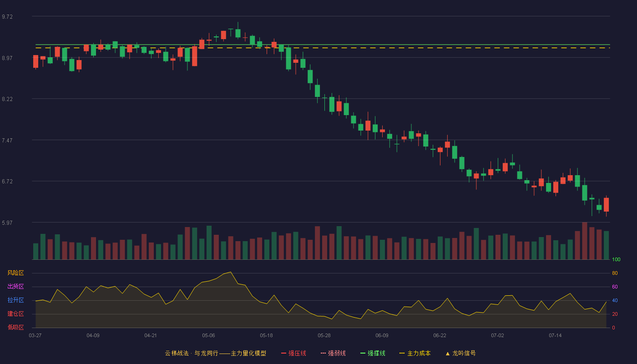Viewport: 637px width, 364px height.
Task: Toggle the 主力成本 legend entry
Action: click(x=415, y=353)
